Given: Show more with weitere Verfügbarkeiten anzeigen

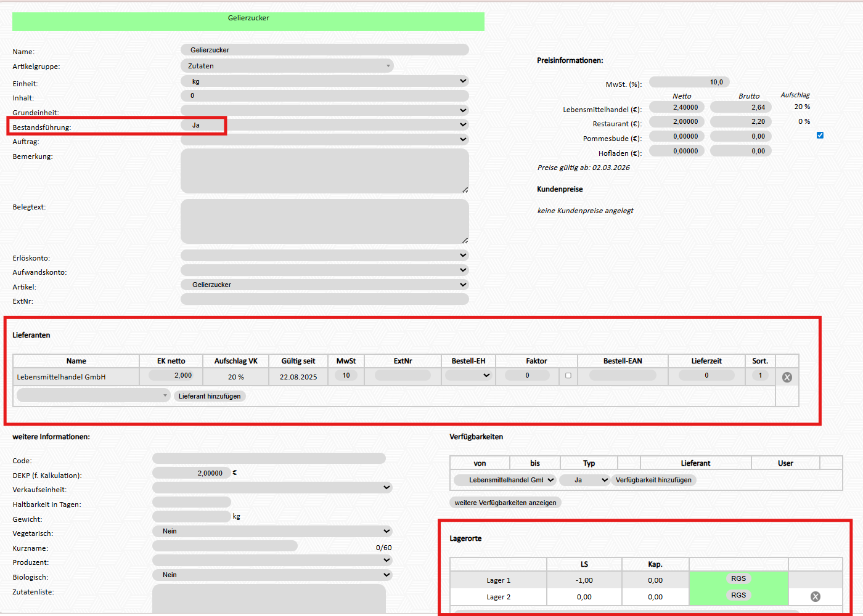Looking at the screenshot, I should coord(505,503).
